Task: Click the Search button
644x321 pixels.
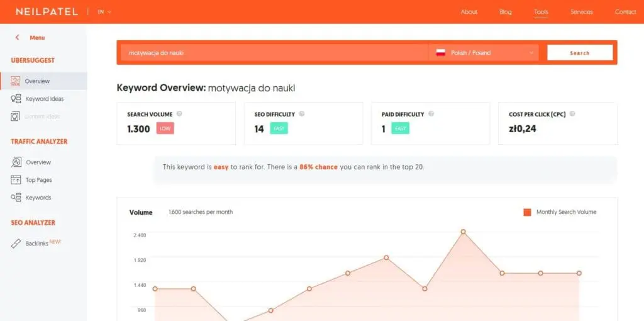Action: click(x=579, y=53)
